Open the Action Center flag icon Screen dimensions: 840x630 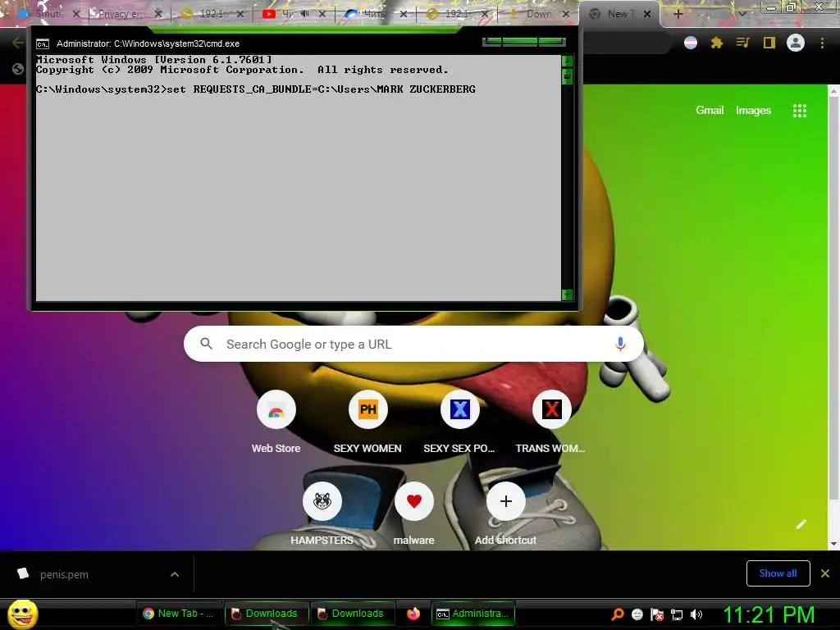tap(657, 614)
